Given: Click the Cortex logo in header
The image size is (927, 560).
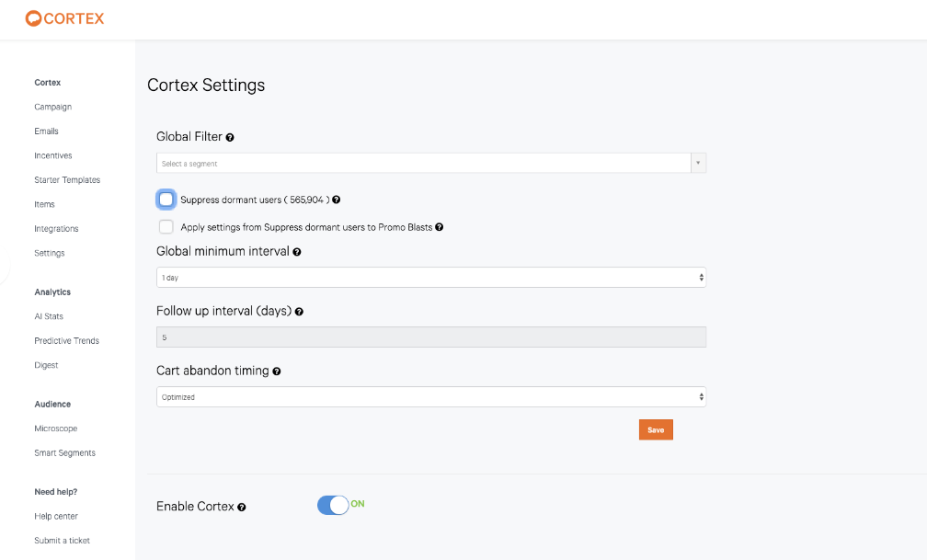Looking at the screenshot, I should 64,18.
